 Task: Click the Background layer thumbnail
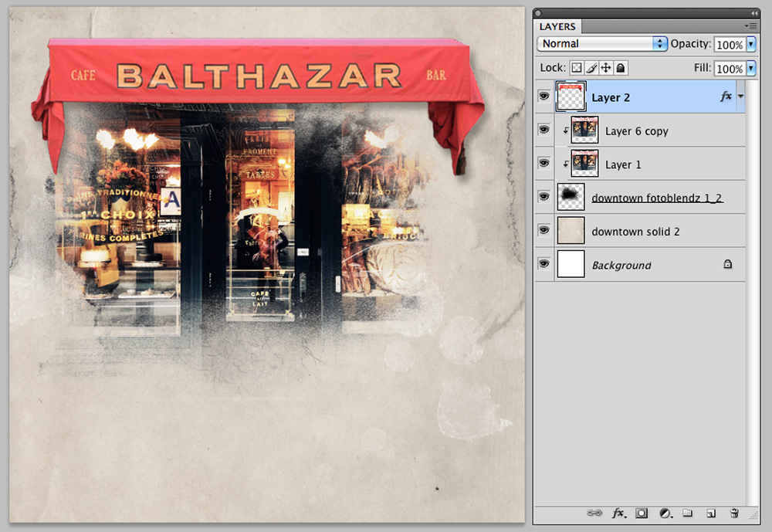(571, 264)
